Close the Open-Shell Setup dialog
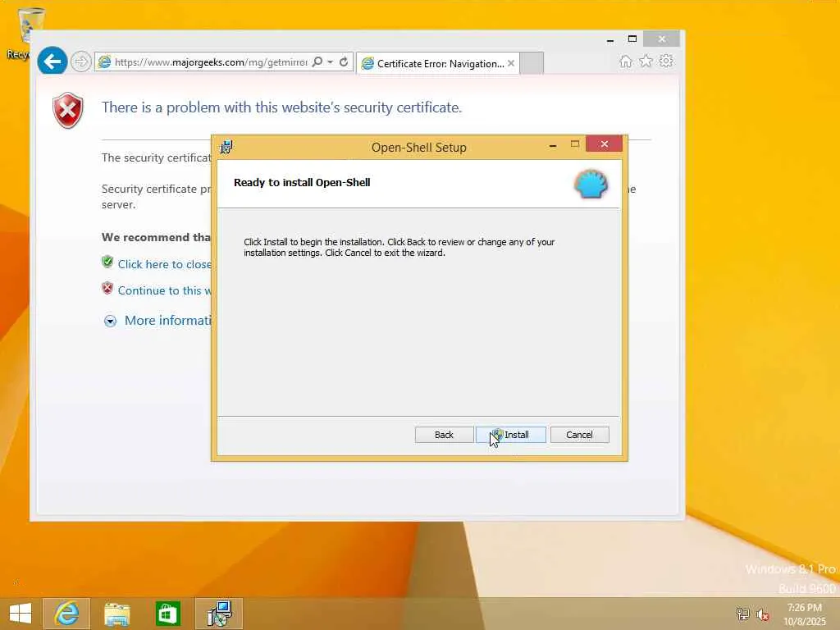The height and width of the screenshot is (630, 840). 604,144
